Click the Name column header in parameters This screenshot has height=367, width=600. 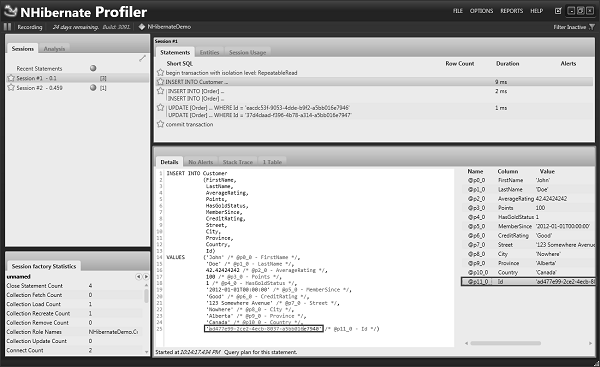coord(475,171)
